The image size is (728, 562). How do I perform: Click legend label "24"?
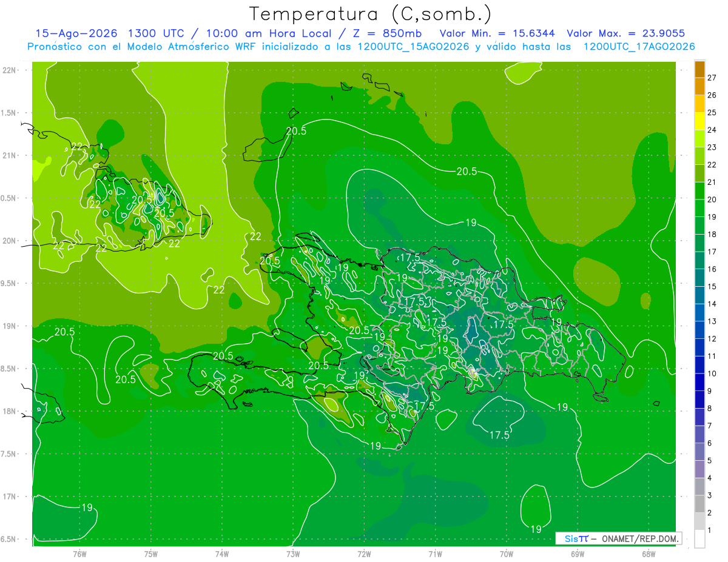coord(712,130)
